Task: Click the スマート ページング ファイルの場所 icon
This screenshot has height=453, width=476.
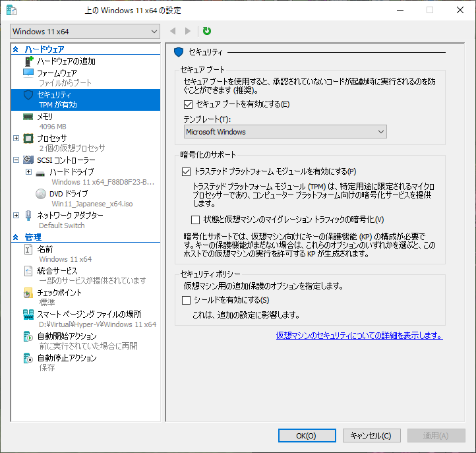Action: pos(28,315)
